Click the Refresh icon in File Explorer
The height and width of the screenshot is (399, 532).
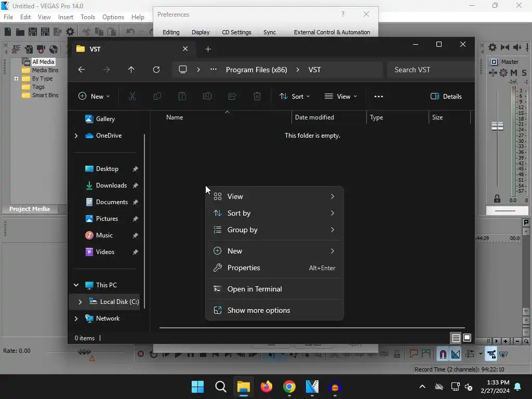pos(156,70)
